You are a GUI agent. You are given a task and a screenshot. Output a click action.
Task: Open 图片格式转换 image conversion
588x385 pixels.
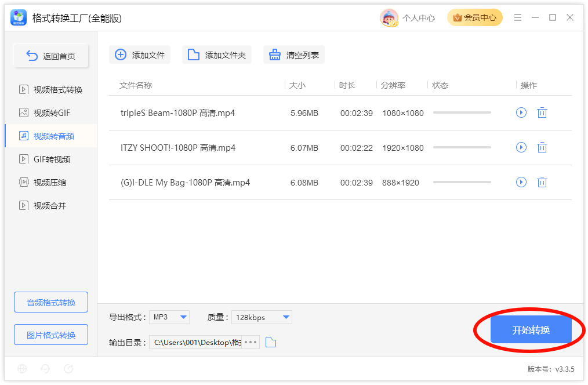(51, 335)
